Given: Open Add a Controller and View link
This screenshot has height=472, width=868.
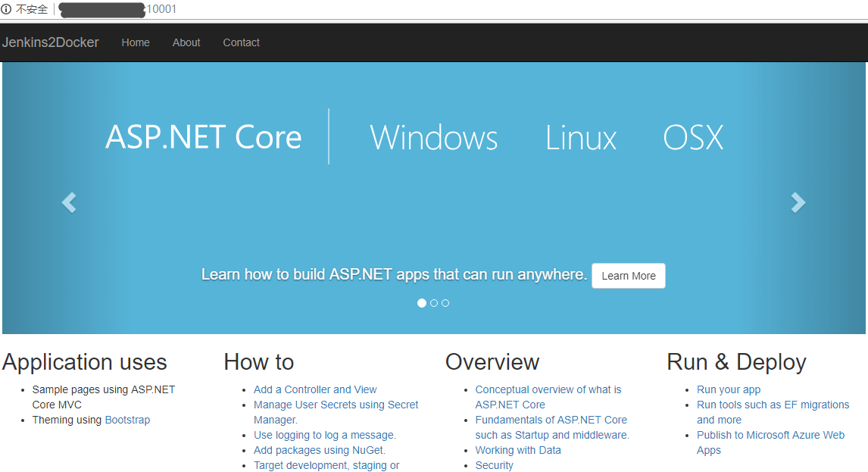Looking at the screenshot, I should coord(315,389).
